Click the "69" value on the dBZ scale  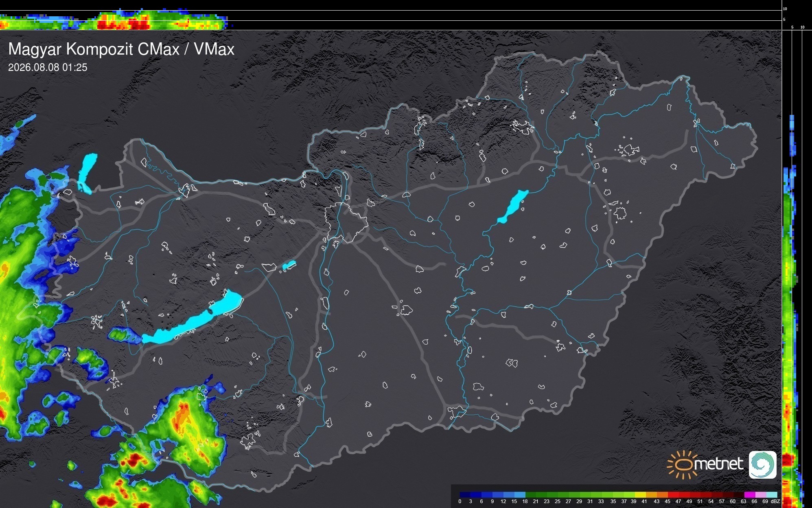point(765,501)
